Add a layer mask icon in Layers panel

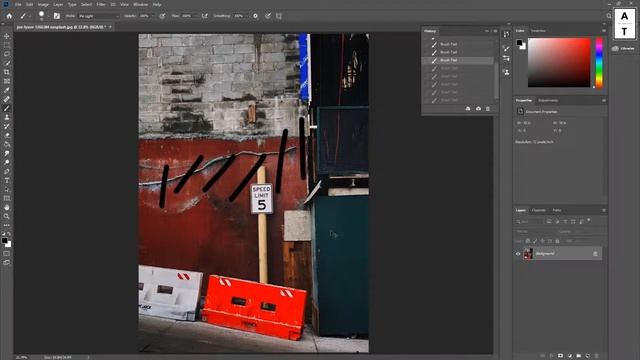pyautogui.click(x=560, y=356)
